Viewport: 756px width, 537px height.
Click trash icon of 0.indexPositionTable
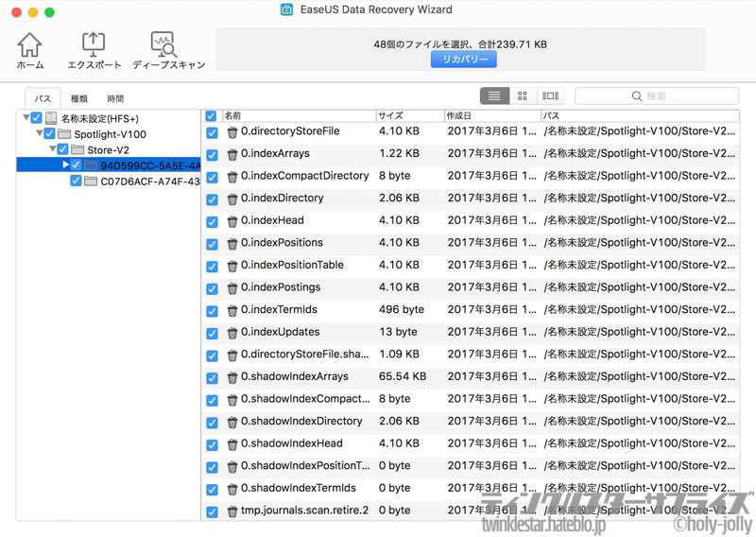click(232, 266)
